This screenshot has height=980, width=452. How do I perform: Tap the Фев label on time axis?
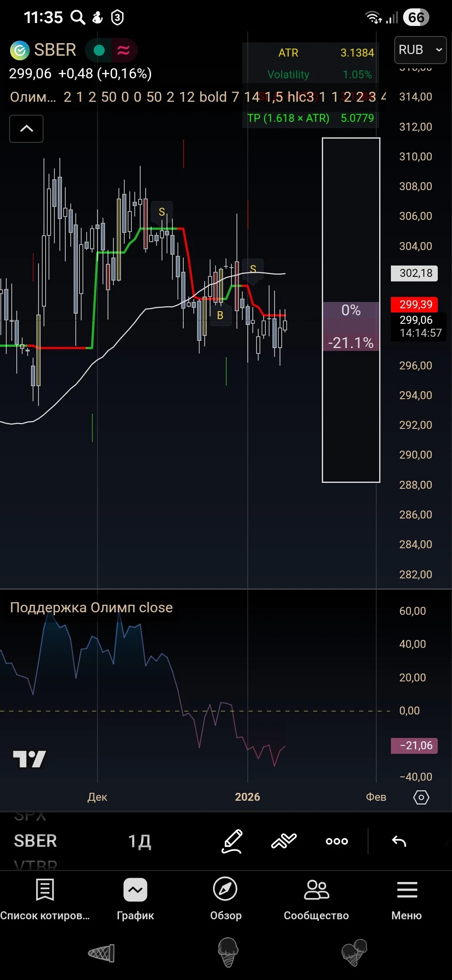(376, 797)
